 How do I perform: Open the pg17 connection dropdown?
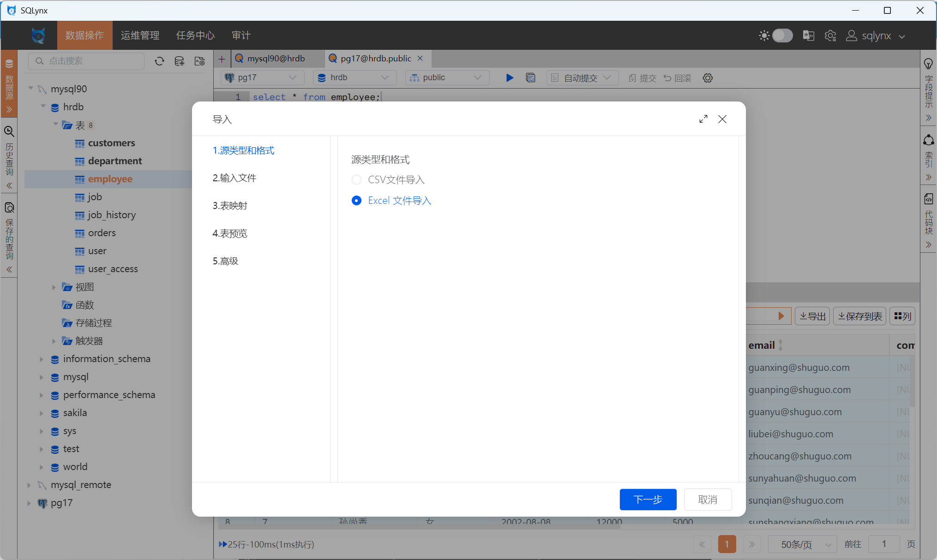[262, 77]
